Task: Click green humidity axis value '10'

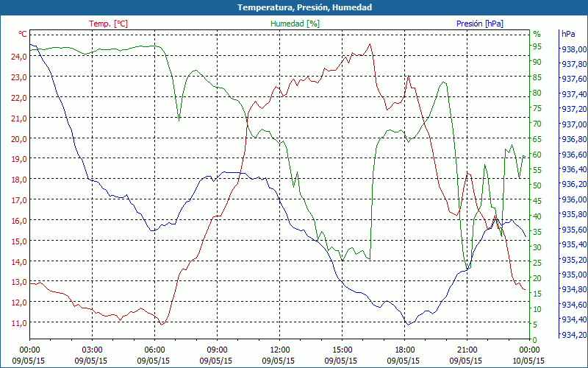Action: coord(537,308)
